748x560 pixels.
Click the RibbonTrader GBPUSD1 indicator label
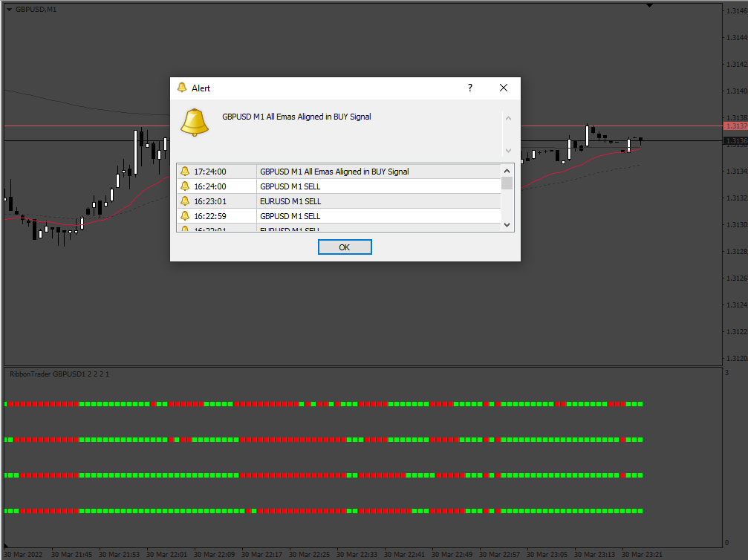(59, 374)
